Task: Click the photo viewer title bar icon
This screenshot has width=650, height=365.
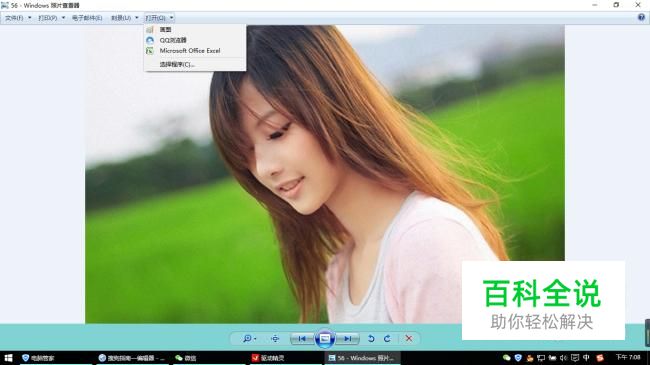Action: [x=5, y=5]
